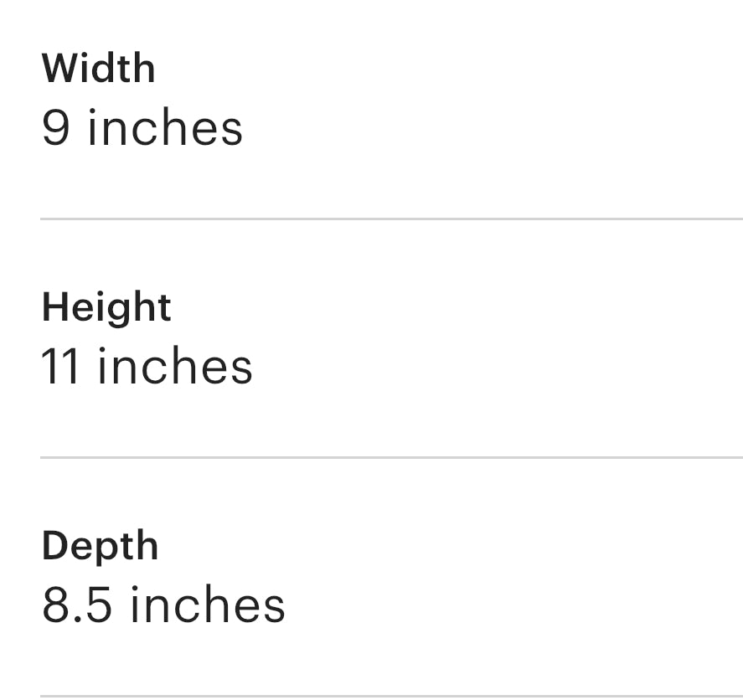Image resolution: width=743 pixels, height=700 pixels.
Task: Click the word inches in Height row
Action: (175, 366)
